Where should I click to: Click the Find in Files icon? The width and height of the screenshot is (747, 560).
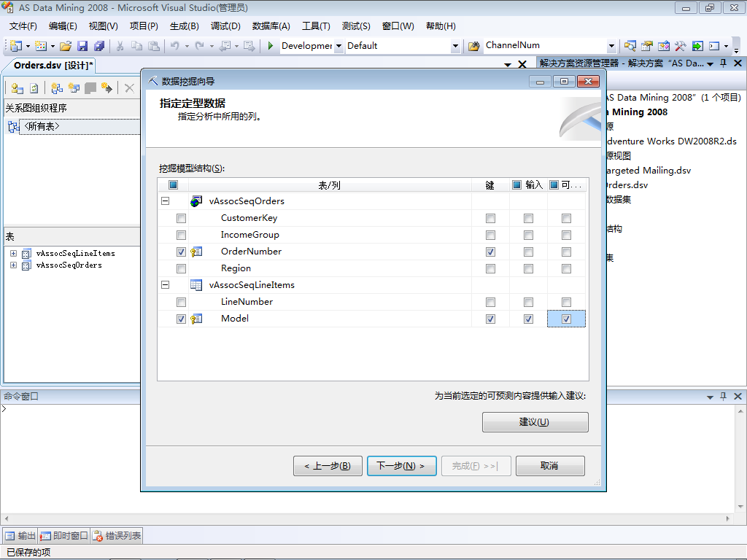pyautogui.click(x=473, y=46)
